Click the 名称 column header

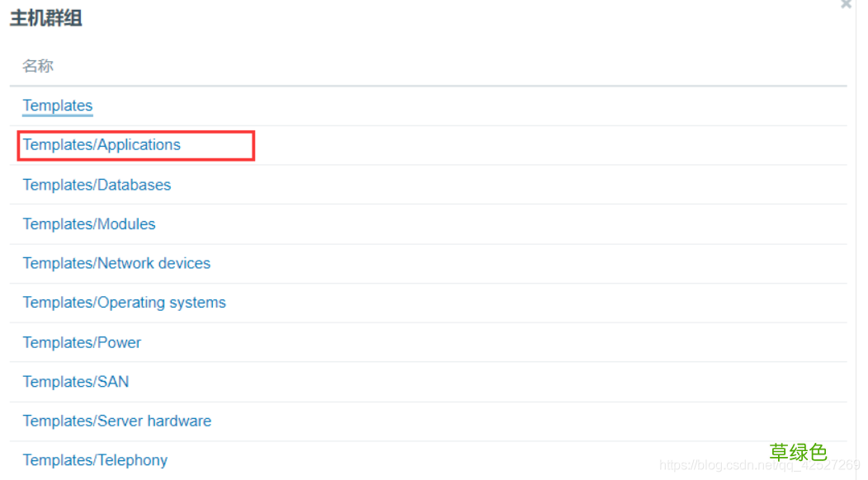click(x=38, y=66)
